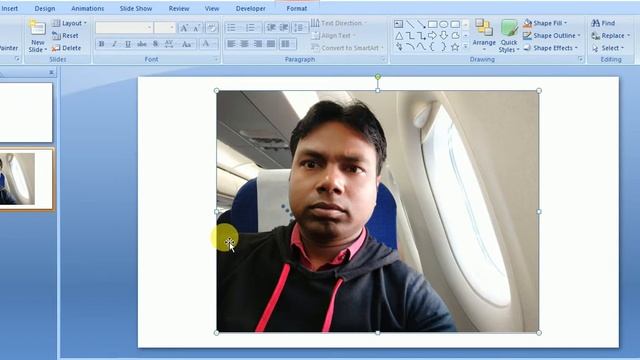Open the Picture Tools Format tab
Viewport: 640px width, 360px height.
[x=297, y=8]
